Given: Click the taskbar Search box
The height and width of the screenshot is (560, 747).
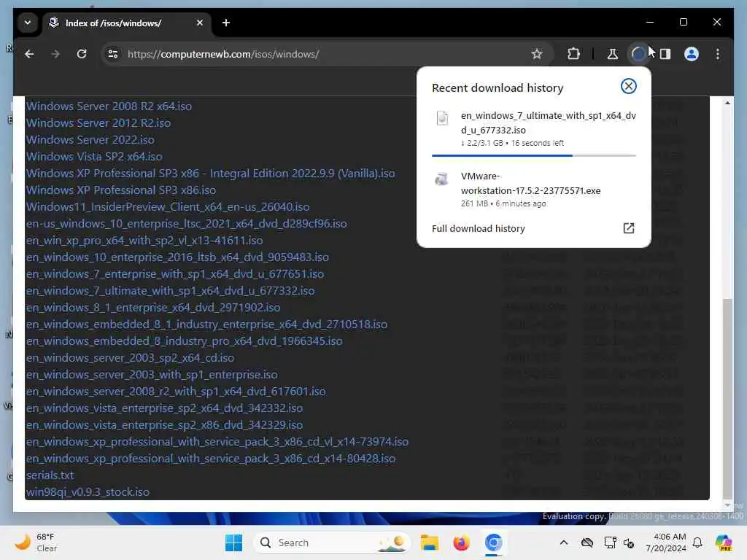Looking at the screenshot, I should coord(332,542).
